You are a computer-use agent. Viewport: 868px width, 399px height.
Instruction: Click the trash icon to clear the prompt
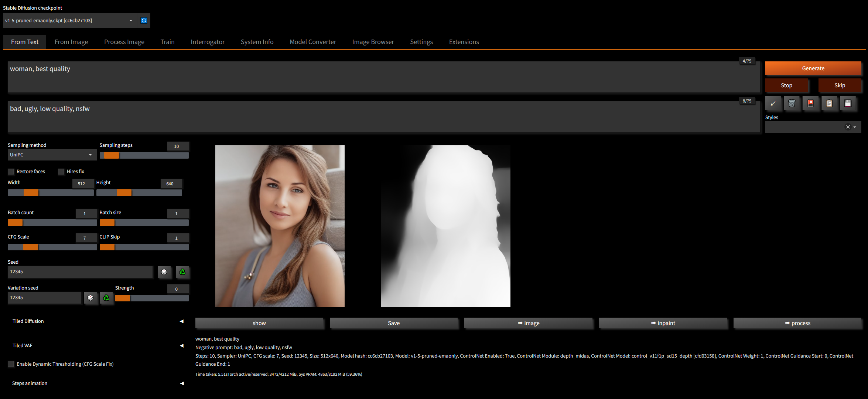tap(792, 104)
